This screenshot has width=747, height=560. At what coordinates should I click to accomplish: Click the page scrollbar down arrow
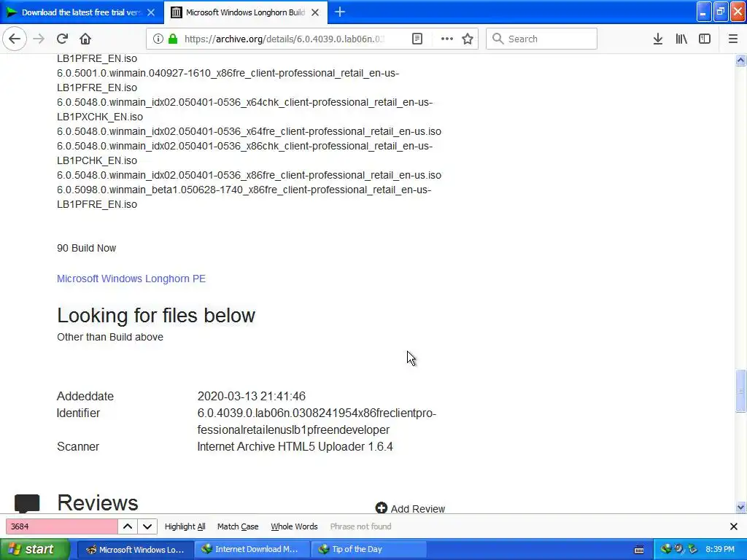coord(740,507)
